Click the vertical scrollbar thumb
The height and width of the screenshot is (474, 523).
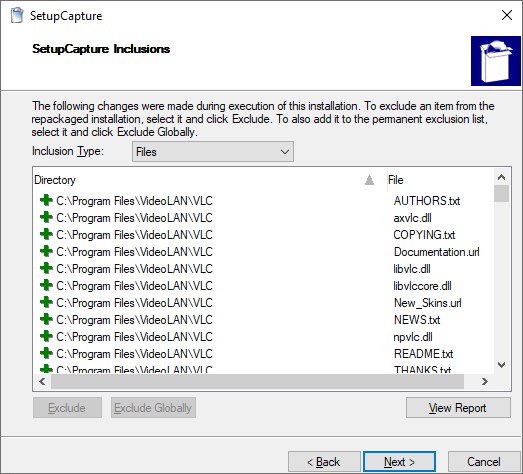[x=502, y=194]
